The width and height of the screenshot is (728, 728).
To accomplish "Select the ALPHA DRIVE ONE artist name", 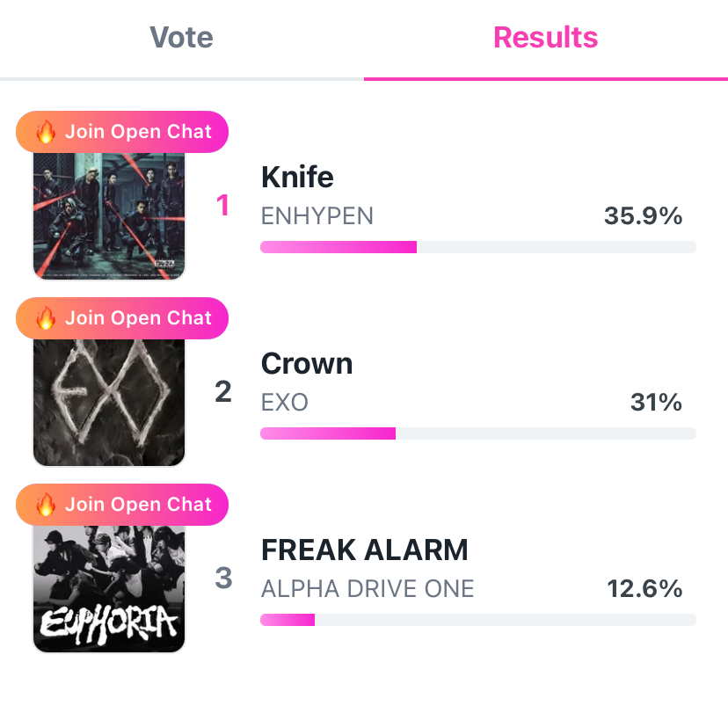I will [x=368, y=589].
